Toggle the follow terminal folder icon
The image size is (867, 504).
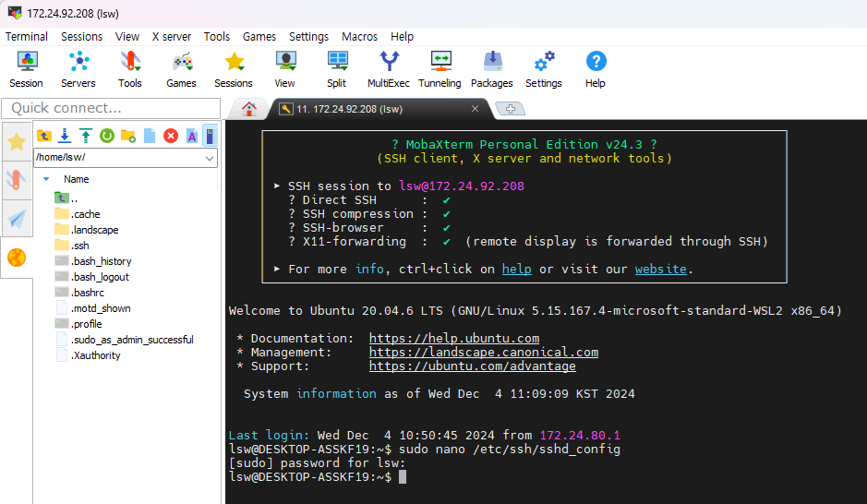[x=211, y=136]
